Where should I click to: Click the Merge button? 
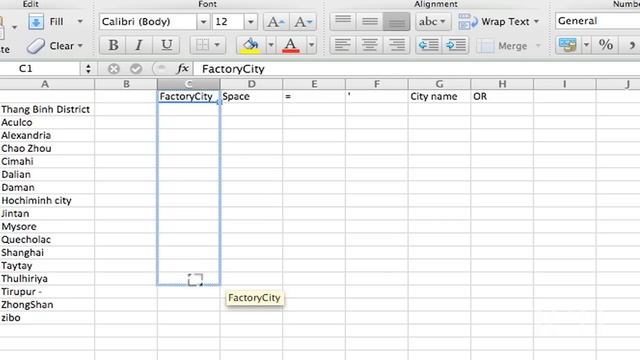502,46
